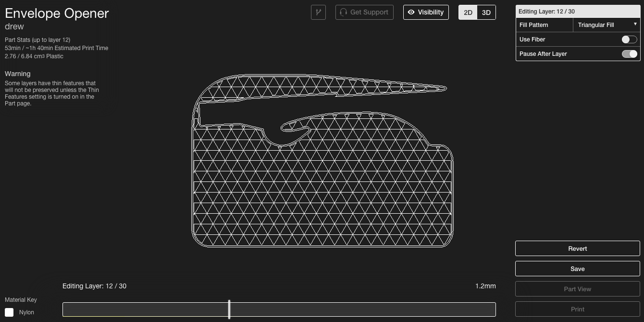Click the branch/version icon button
644x322 pixels.
point(318,12)
